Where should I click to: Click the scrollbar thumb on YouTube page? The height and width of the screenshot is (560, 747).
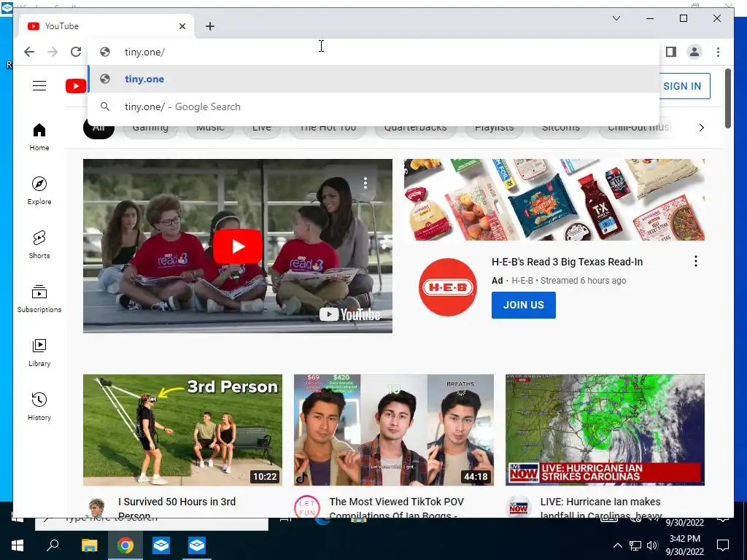click(727, 98)
